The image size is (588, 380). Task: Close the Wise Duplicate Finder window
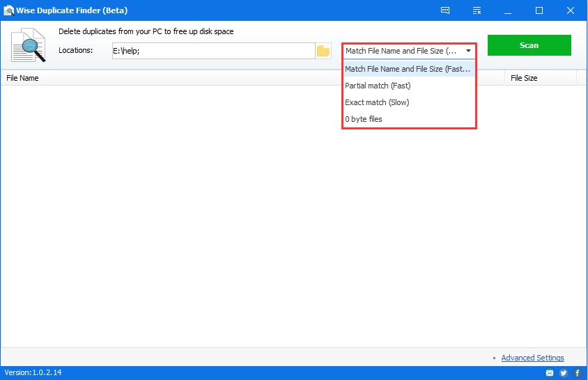pyautogui.click(x=571, y=10)
